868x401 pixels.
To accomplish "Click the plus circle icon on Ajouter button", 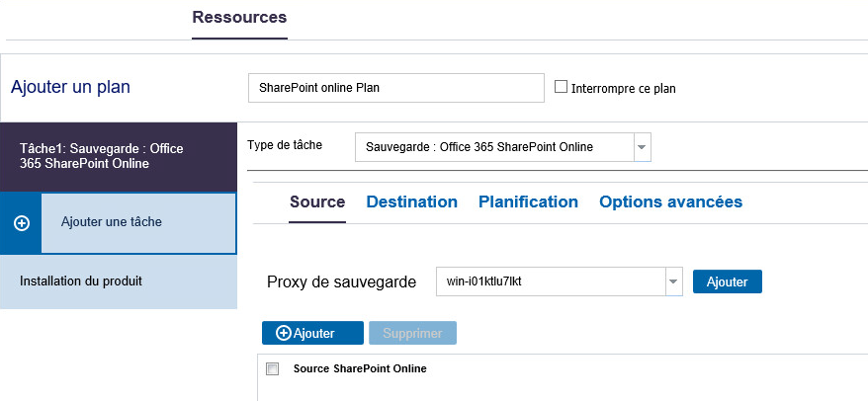I will [283, 333].
